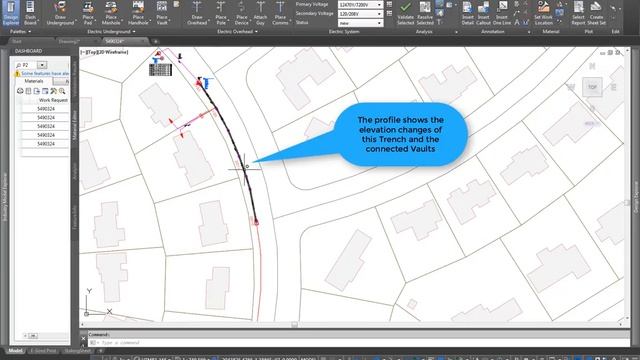640x360 pixels.
Task: Select the Attach Guy tool
Action: pos(260,13)
